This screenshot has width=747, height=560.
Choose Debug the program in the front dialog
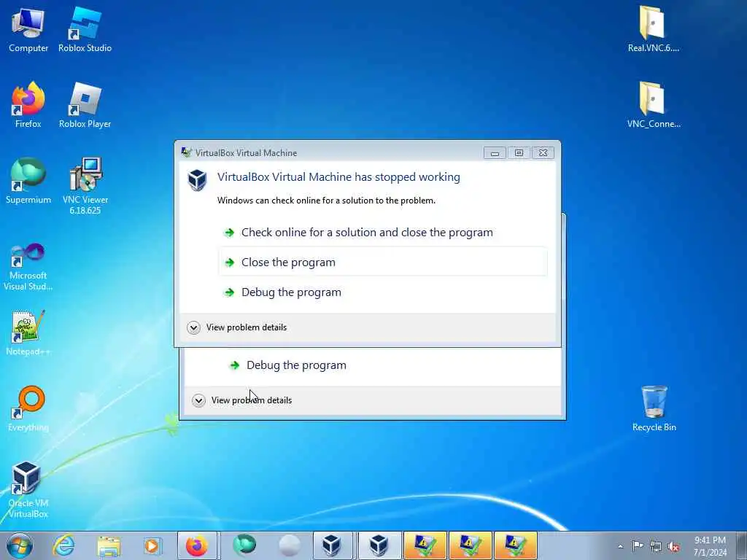coord(382,292)
